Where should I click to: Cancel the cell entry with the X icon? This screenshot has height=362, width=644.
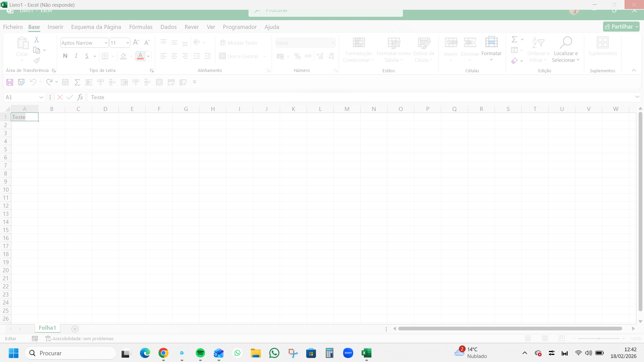(x=60, y=97)
